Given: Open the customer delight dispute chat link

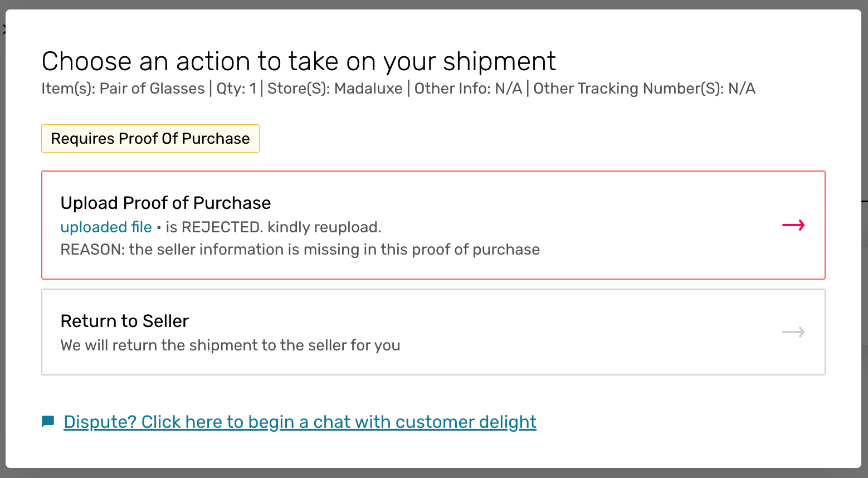Looking at the screenshot, I should 300,422.
